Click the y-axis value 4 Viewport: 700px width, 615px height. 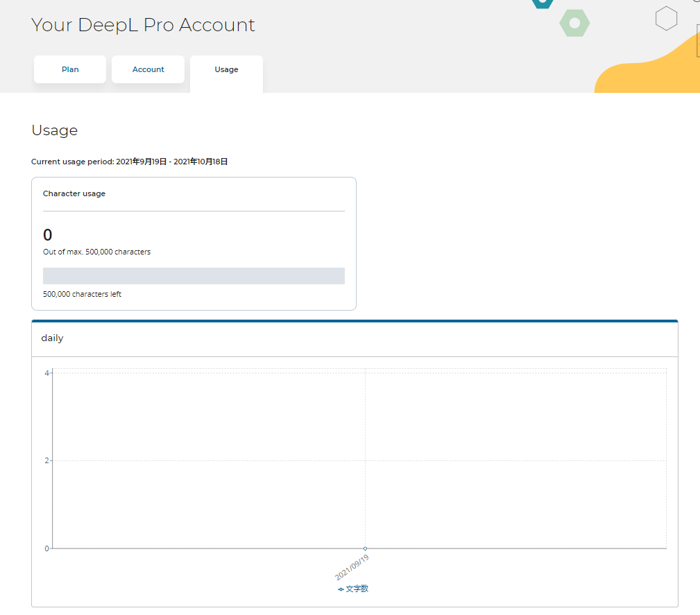click(x=46, y=373)
